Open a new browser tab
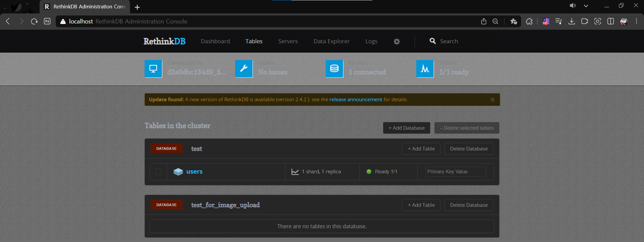Screen dimensions: 644x242 coord(137,7)
